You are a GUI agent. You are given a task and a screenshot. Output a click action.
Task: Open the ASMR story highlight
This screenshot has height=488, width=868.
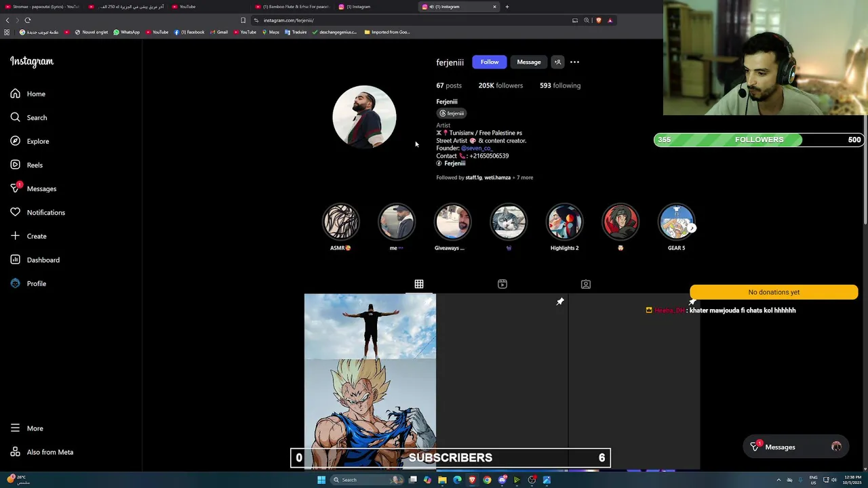tap(340, 222)
